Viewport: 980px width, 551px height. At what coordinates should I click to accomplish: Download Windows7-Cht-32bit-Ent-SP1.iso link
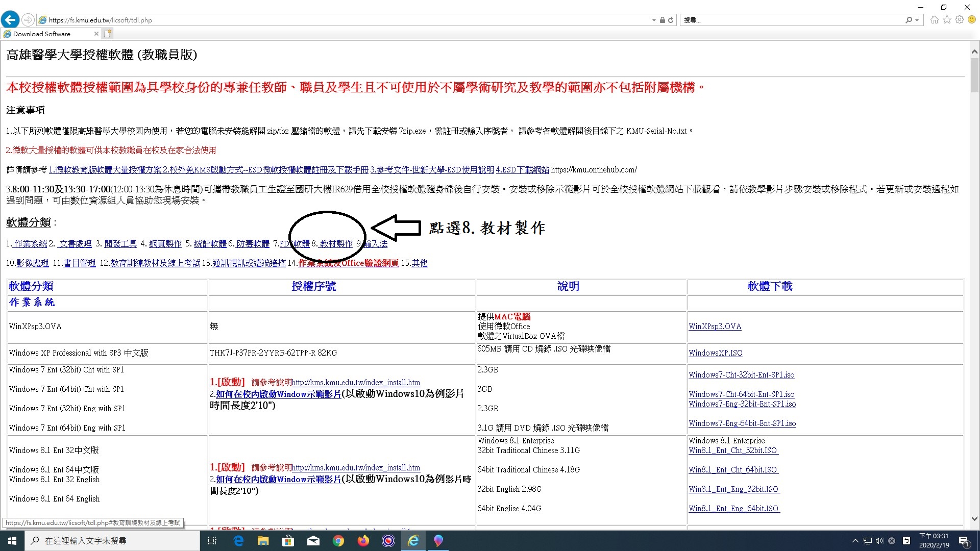pyautogui.click(x=741, y=375)
